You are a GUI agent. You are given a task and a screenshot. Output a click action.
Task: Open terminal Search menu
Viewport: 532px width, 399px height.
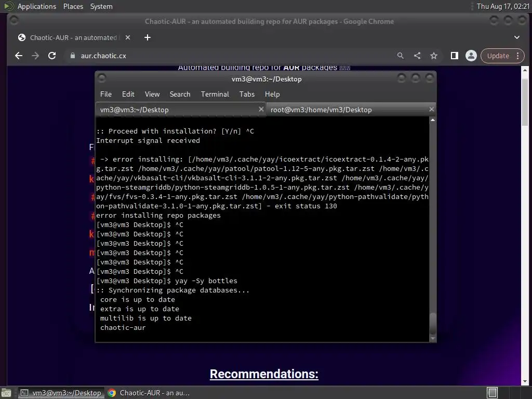pyautogui.click(x=180, y=94)
